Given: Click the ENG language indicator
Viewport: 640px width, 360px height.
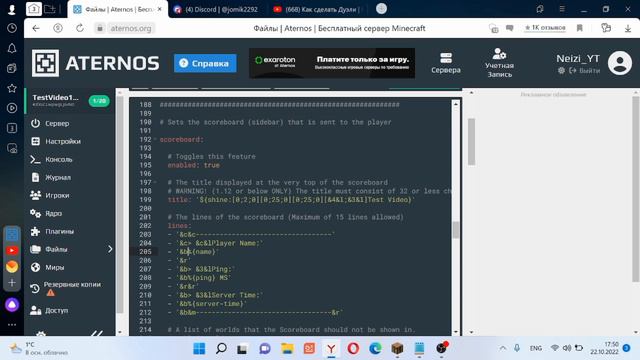Looking at the screenshot, I should click(536, 348).
